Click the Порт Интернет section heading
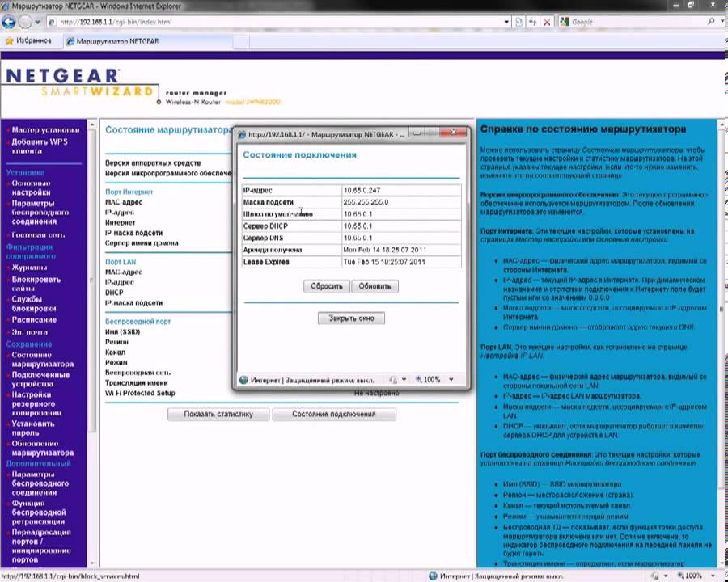This screenshot has height=582, width=728. tap(129, 192)
